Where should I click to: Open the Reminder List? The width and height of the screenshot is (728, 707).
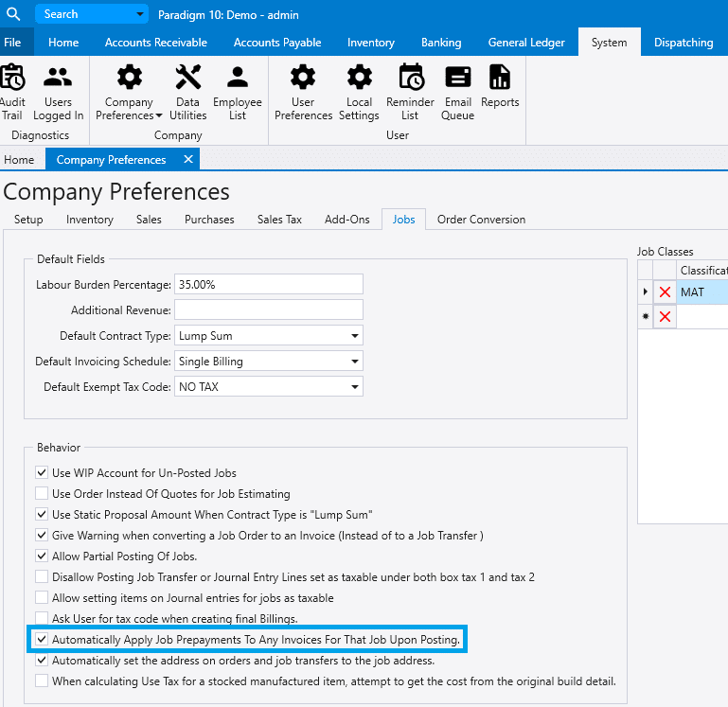[410, 92]
